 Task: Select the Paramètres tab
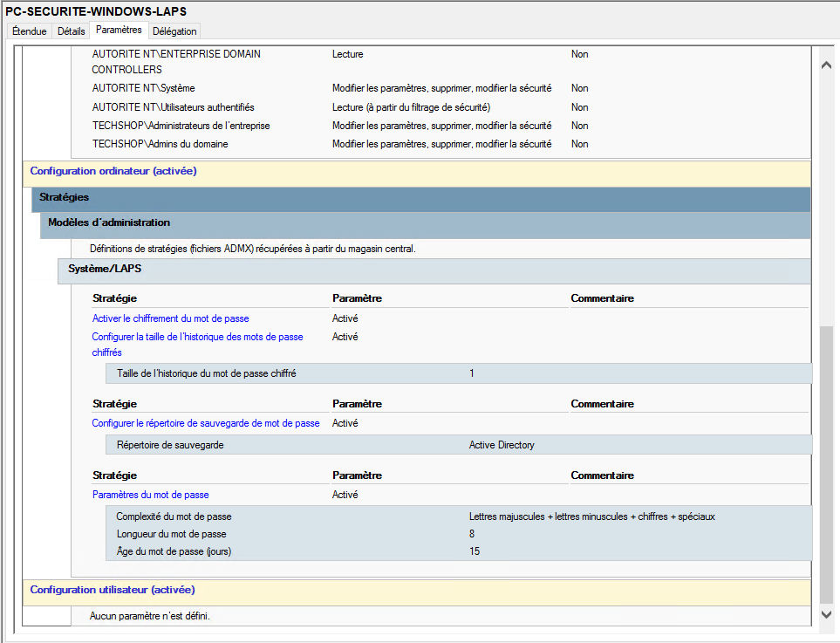(119, 30)
